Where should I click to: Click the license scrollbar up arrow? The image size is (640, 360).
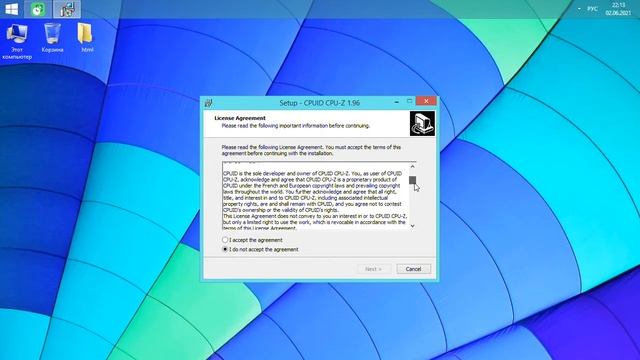coord(413,167)
